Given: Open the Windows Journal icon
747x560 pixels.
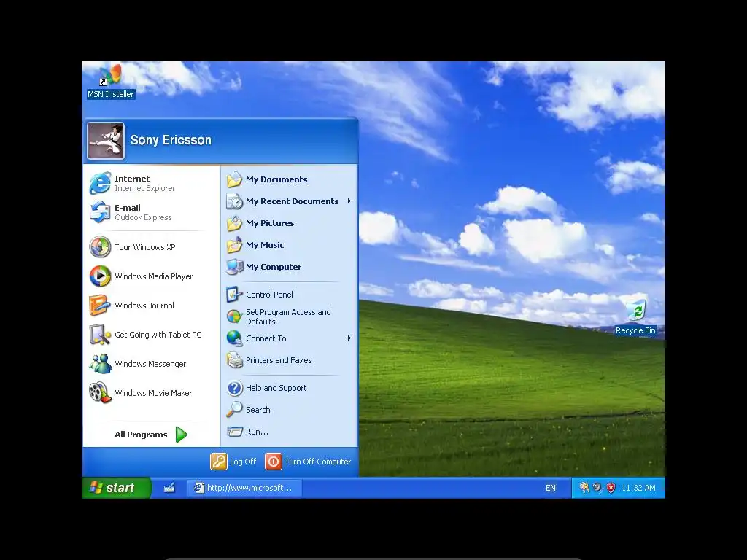Looking at the screenshot, I should click(x=100, y=306).
